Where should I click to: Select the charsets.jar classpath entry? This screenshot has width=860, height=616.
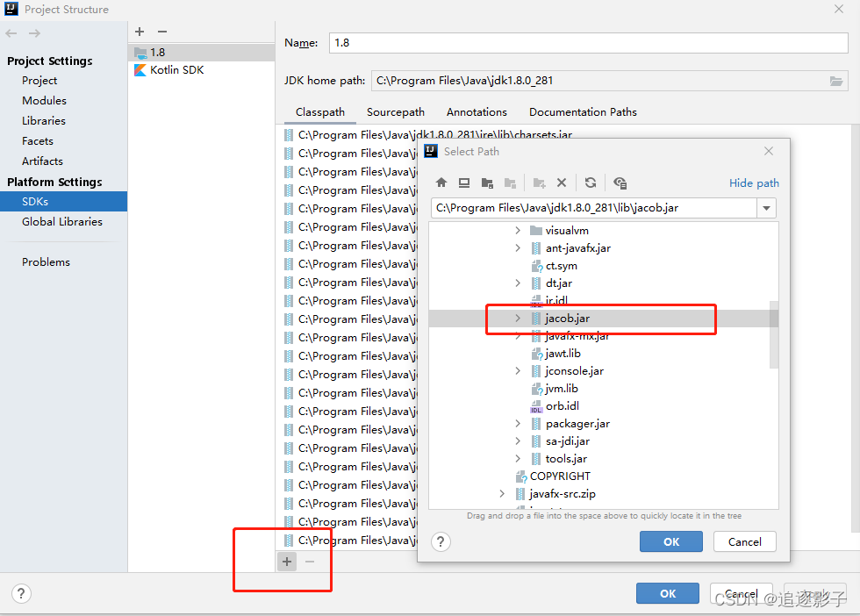435,134
